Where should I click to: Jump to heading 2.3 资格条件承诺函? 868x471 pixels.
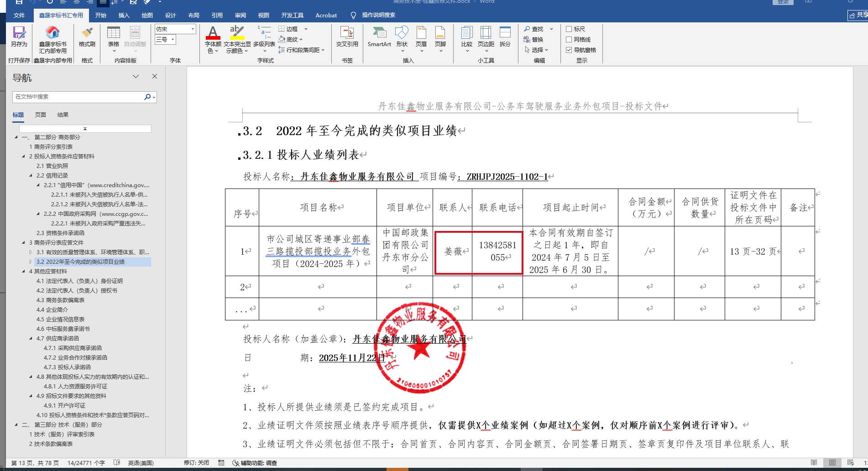60,233
